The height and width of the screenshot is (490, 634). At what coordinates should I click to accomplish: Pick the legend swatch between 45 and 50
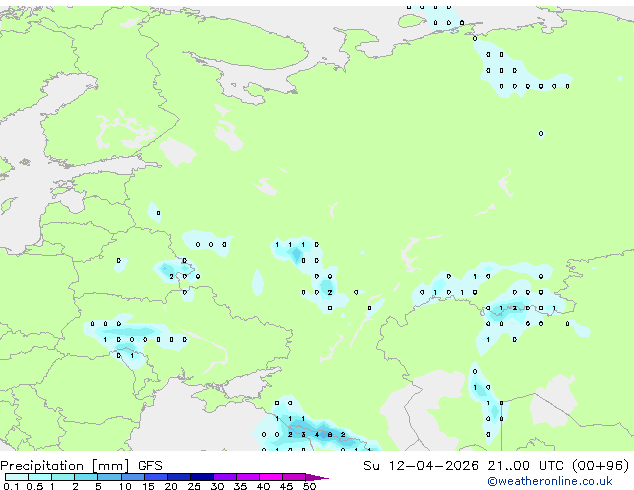click(294, 477)
